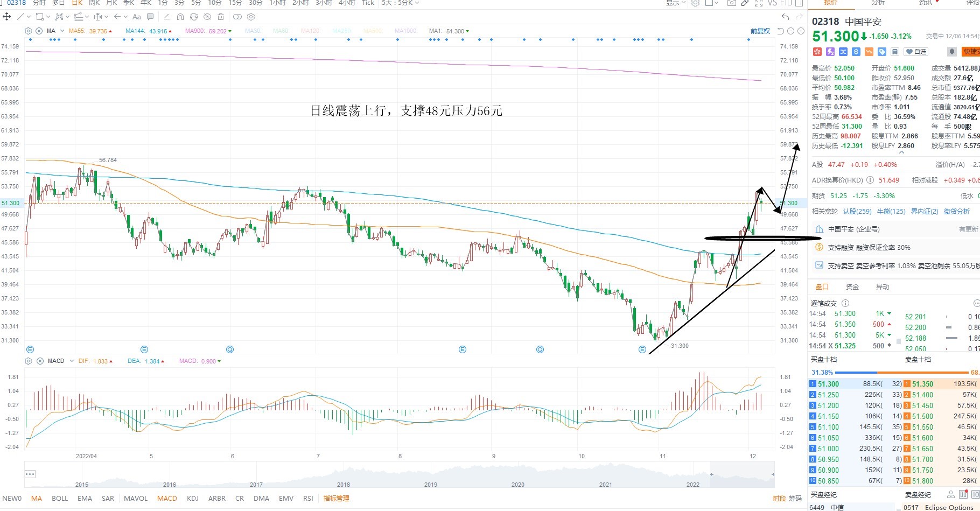Screen dimensions: 980x511
Task: Show 逐笔成交 info tooltip icon
Action: [x=845, y=303]
